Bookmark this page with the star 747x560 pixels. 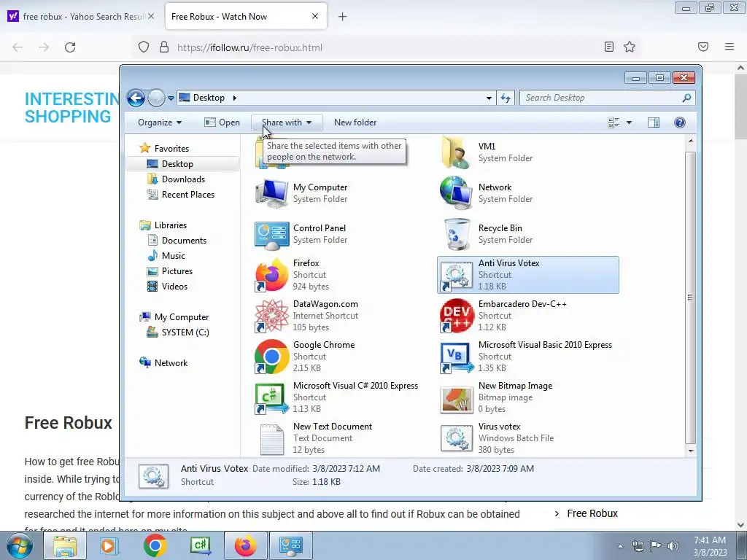point(630,47)
